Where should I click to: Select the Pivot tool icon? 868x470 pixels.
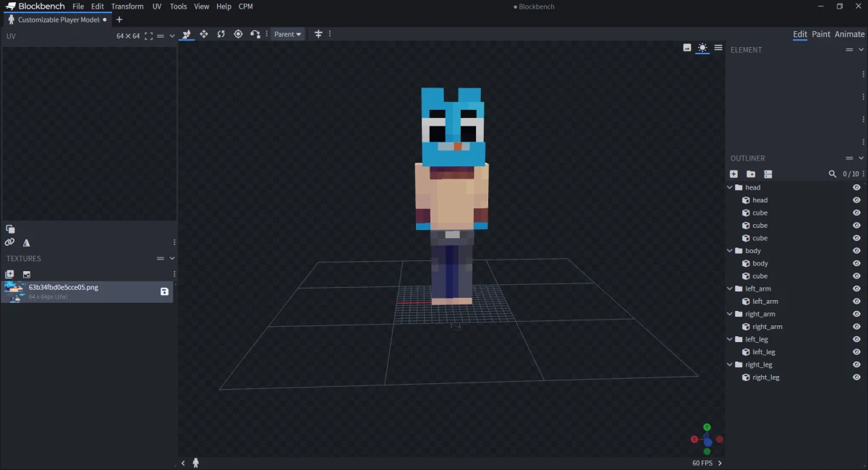[x=238, y=34]
